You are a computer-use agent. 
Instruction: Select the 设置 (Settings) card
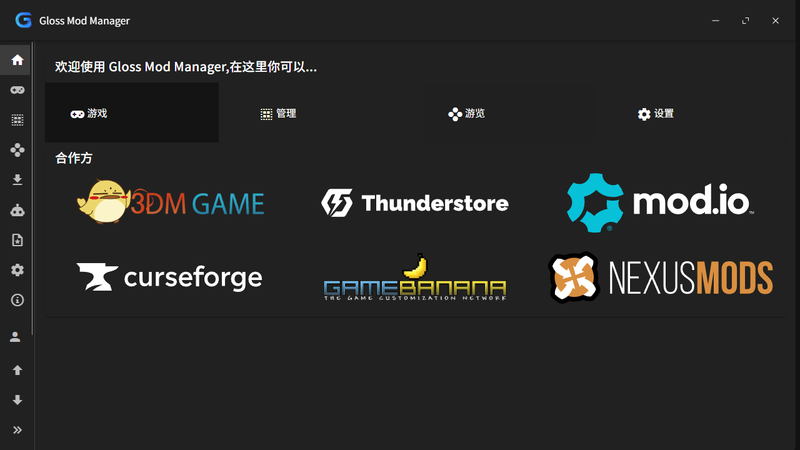click(698, 113)
